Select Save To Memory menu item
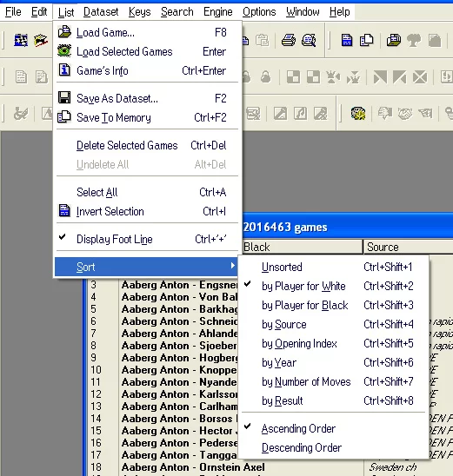This screenshot has height=476, width=453. [147, 117]
